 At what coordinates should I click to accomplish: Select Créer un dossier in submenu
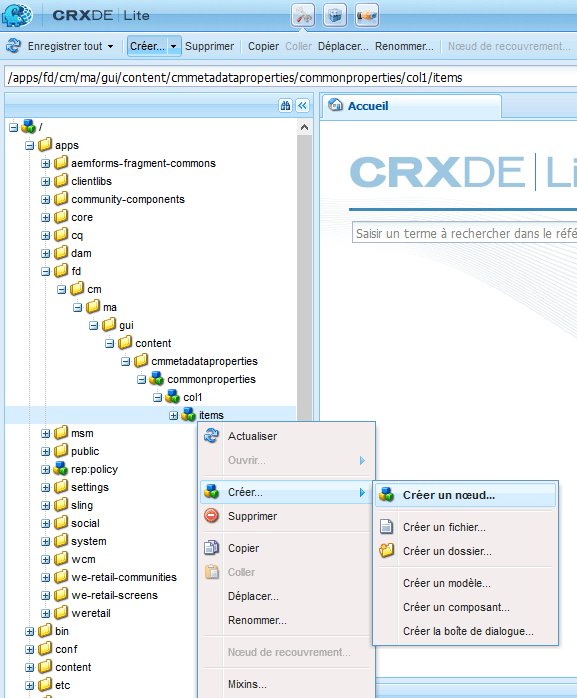(x=466, y=551)
